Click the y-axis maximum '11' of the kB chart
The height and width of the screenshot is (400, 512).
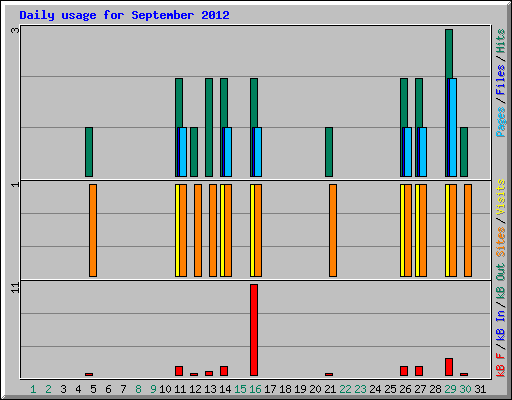[15, 288]
